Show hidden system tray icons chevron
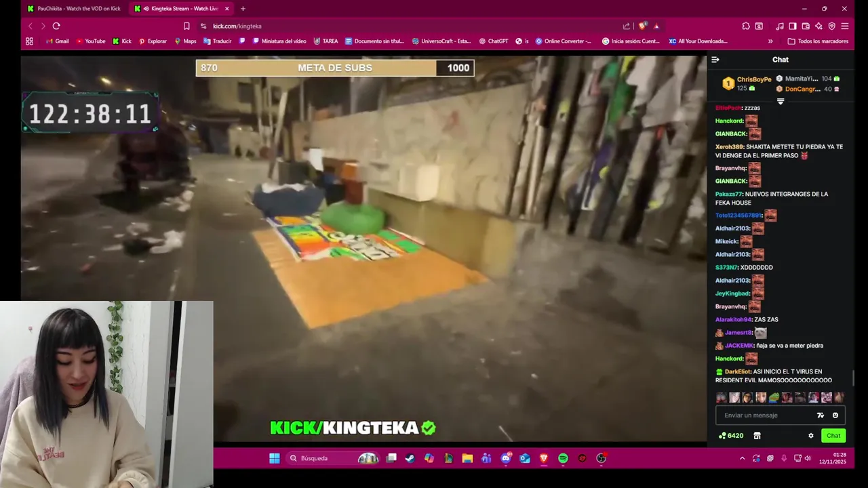This screenshot has height=488, width=868. click(x=742, y=458)
